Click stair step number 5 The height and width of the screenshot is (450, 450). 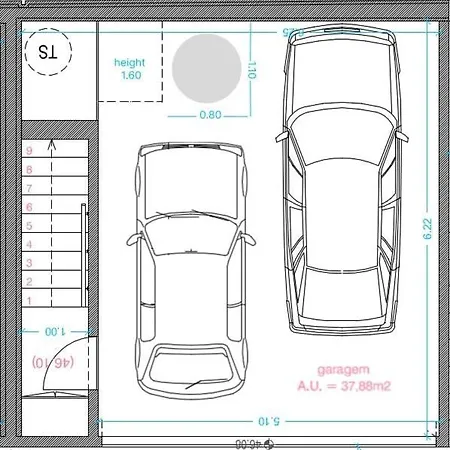point(29,226)
